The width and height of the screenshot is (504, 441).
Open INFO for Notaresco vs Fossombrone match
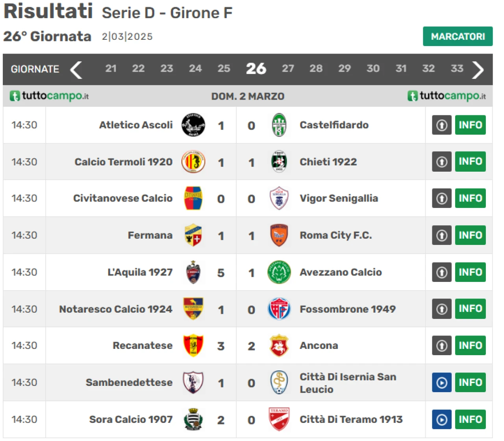coord(470,309)
